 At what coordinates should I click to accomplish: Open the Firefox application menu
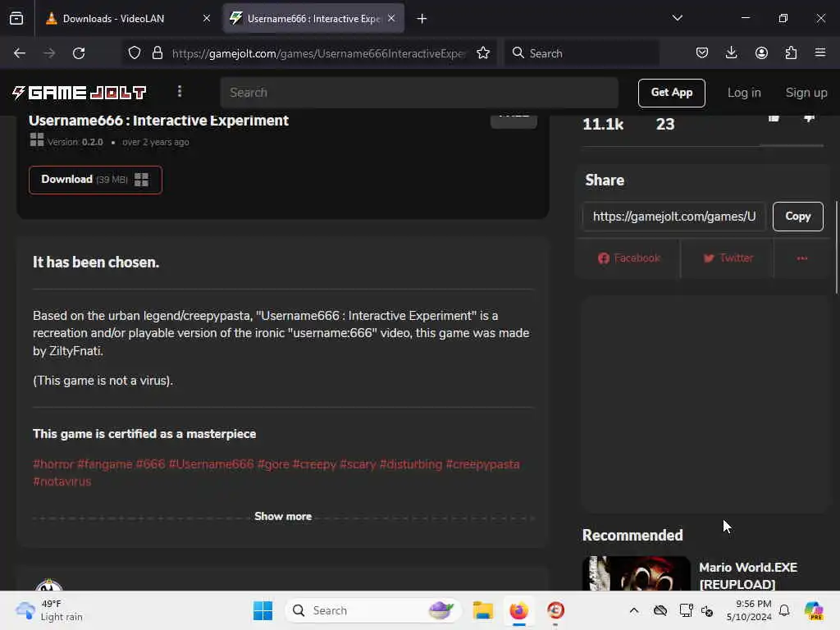pyautogui.click(x=820, y=53)
